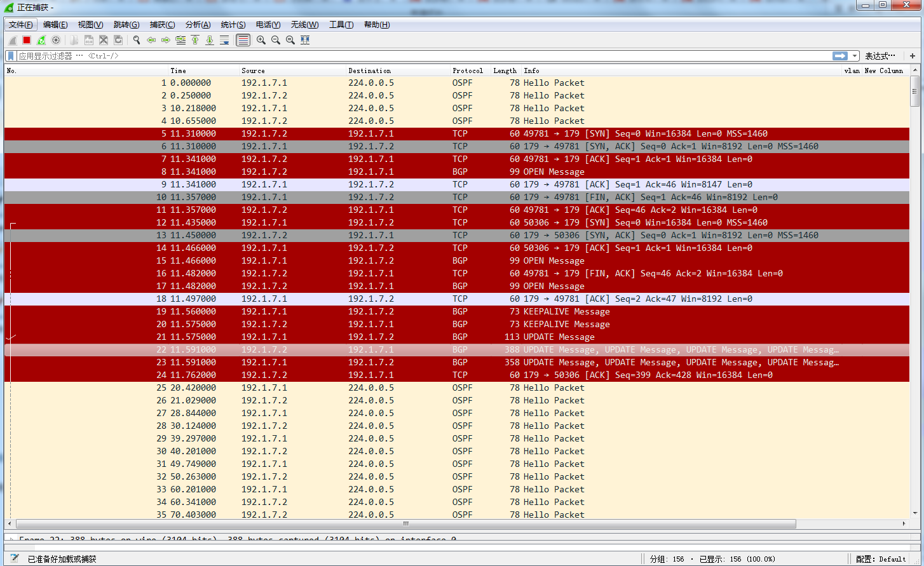Toggle packet list colorization
This screenshot has height=566, width=924.
pyautogui.click(x=243, y=40)
